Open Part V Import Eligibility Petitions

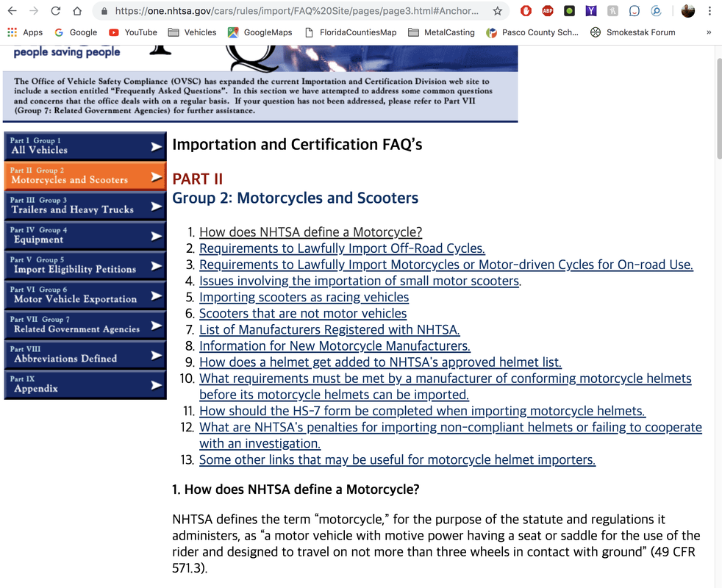pos(85,265)
